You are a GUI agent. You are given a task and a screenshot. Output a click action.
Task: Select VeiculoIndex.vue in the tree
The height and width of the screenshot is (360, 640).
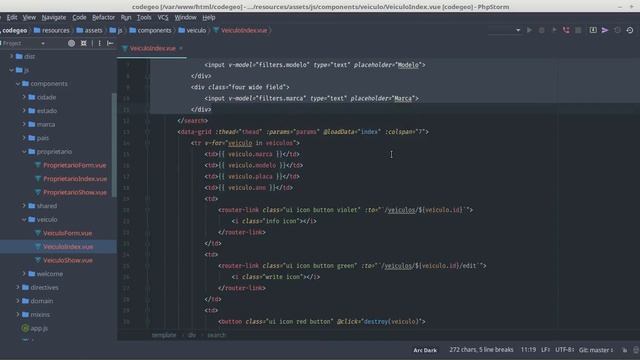pyautogui.click(x=68, y=247)
